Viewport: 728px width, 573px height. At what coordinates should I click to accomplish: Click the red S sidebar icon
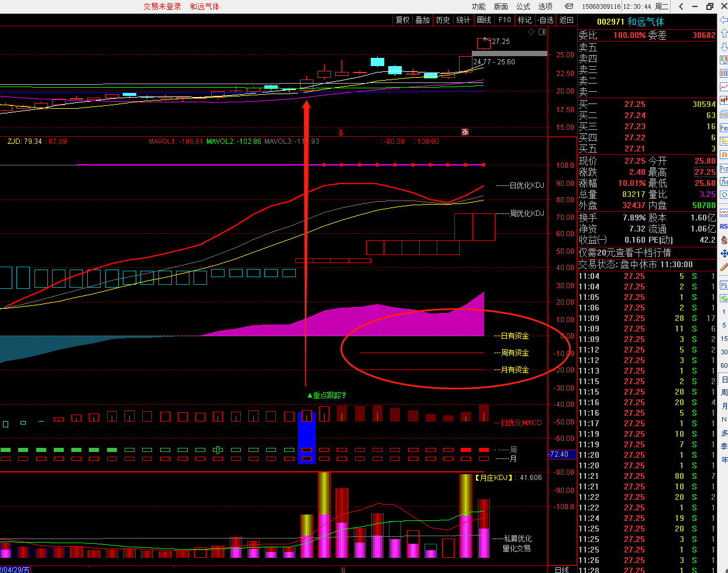pyautogui.click(x=724, y=240)
